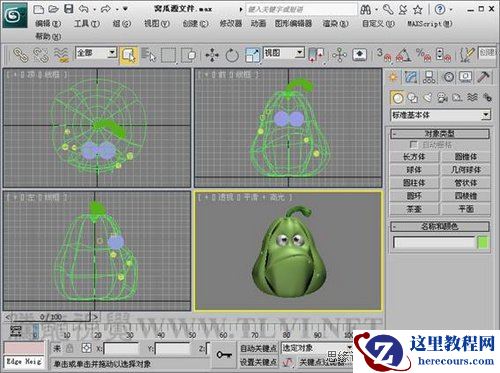The height and width of the screenshot is (373, 500).
Task: Expand the quick access toolbar dropdown arrow
Action: tap(125, 9)
